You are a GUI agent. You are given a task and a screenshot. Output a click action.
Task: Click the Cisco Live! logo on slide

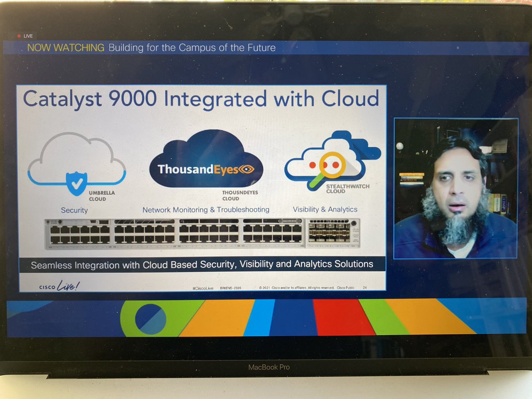click(59, 286)
